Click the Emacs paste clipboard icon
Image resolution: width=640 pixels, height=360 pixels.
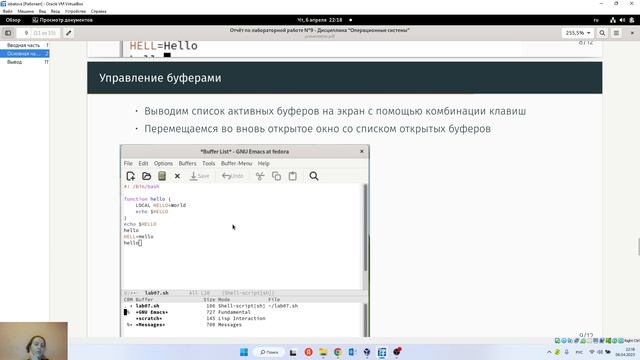pos(293,176)
